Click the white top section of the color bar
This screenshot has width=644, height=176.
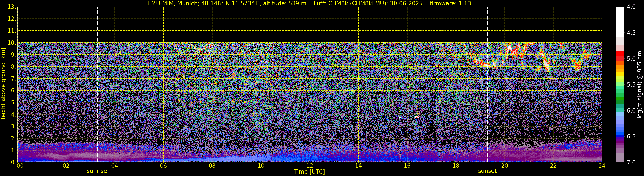pyautogui.click(x=620, y=22)
